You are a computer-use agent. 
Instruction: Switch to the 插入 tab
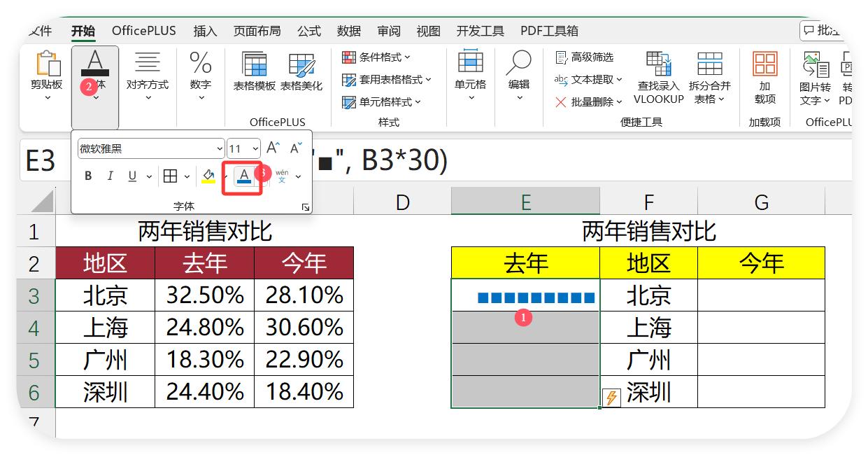pyautogui.click(x=205, y=31)
